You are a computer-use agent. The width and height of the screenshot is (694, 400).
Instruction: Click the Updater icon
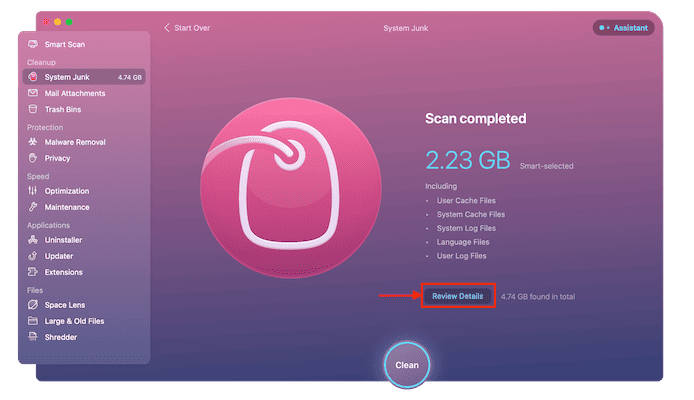(33, 256)
